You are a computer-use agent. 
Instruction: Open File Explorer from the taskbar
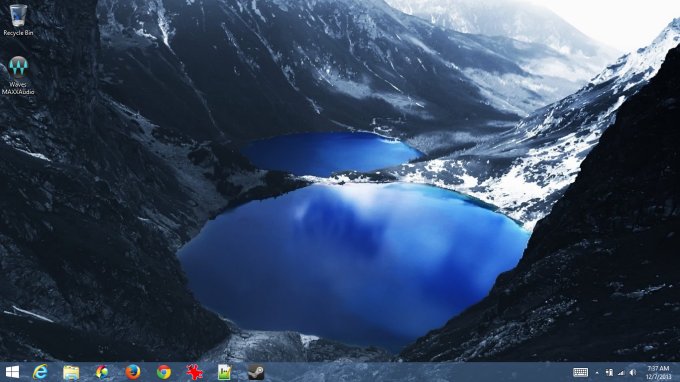click(71, 372)
